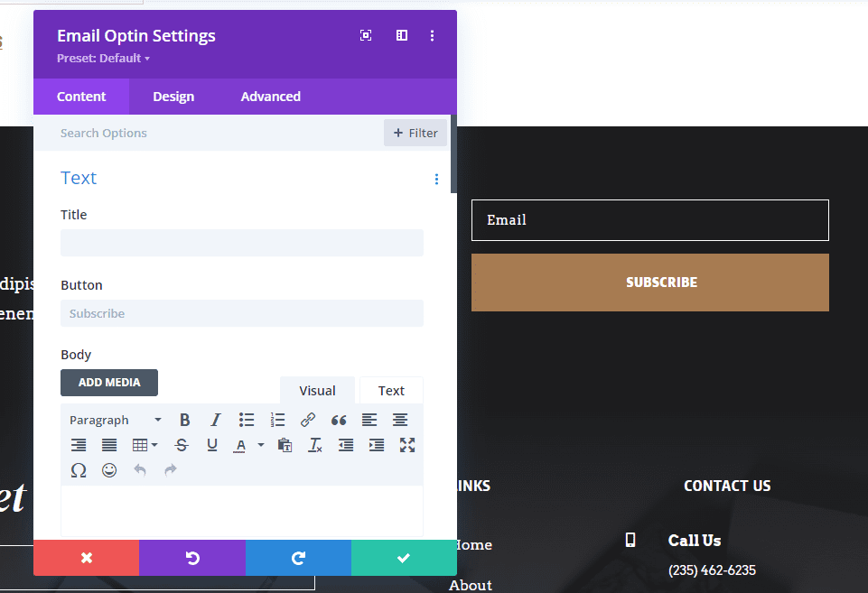This screenshot has height=593, width=868.
Task: Switch the editor to Text mode
Action: [x=390, y=390]
